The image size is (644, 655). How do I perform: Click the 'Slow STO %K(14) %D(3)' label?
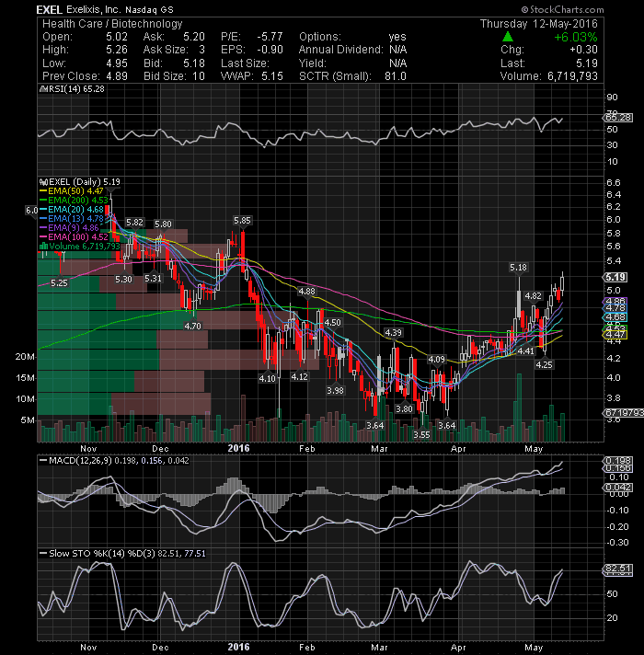coord(102,554)
